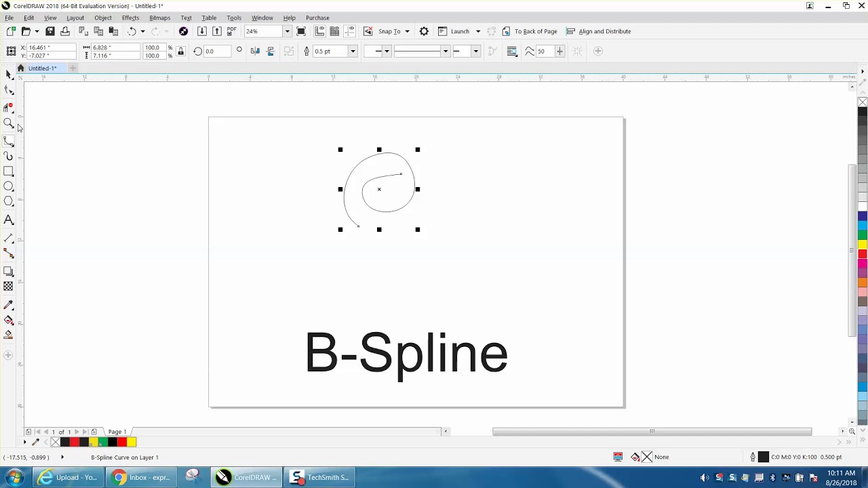Open the Effects menu

130,18
